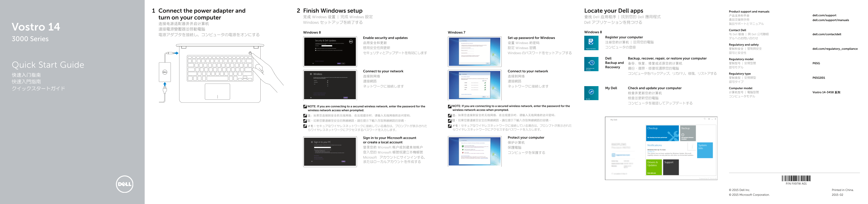Viewport: 868px width, 204px height.
Task: Select the 'Finish Windows setup' heading
Action: coord(332,11)
